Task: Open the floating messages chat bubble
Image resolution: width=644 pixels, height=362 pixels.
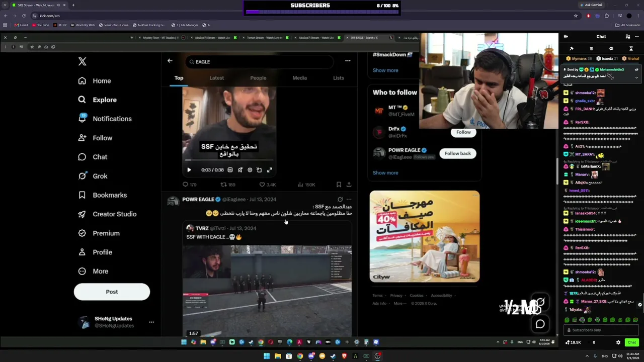Action: coord(540,324)
